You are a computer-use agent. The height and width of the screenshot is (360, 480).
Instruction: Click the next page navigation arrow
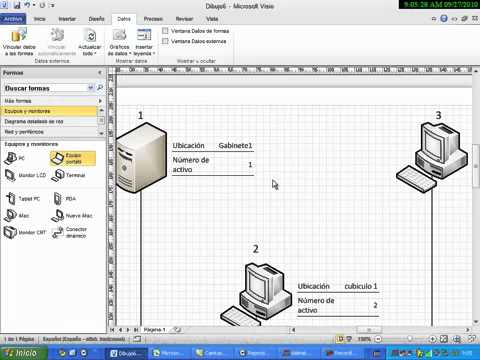[128, 330]
